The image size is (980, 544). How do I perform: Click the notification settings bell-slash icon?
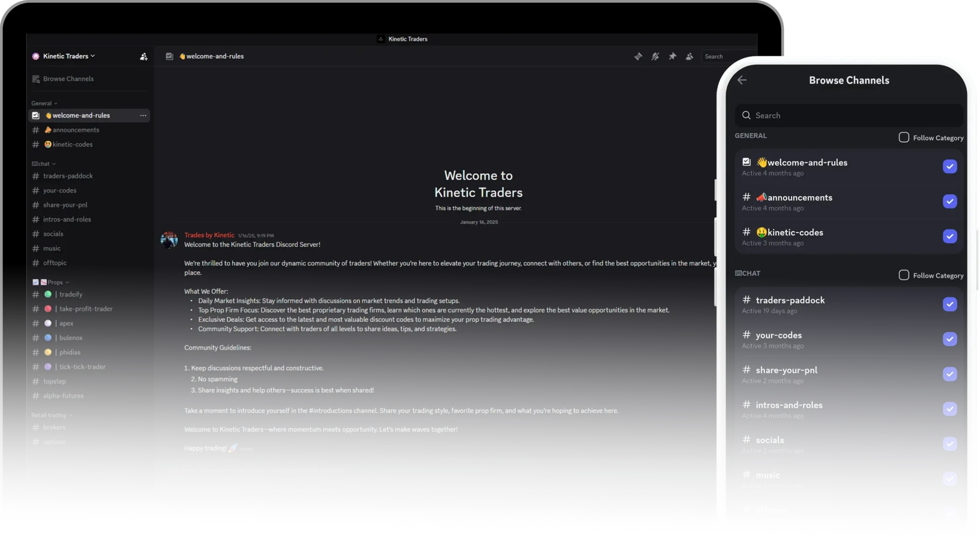[x=655, y=56]
